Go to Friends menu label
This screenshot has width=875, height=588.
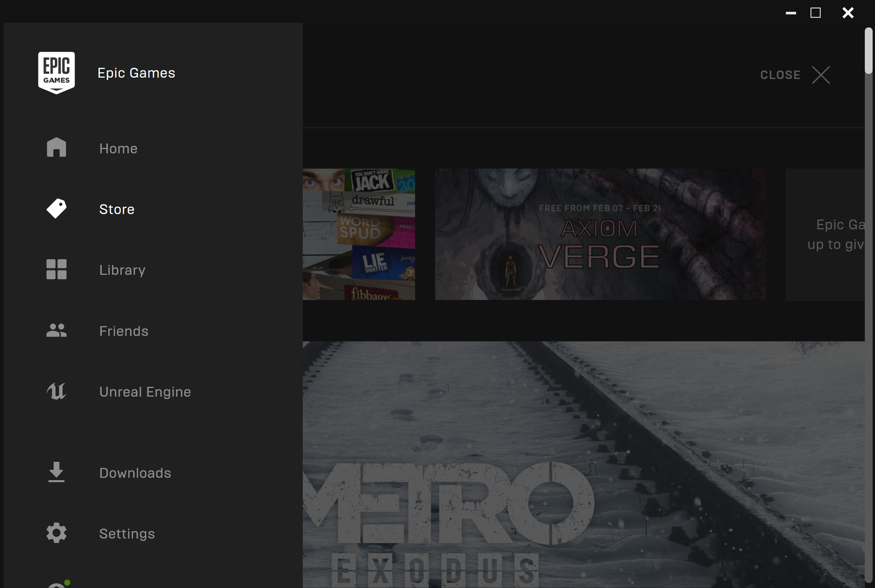click(124, 331)
